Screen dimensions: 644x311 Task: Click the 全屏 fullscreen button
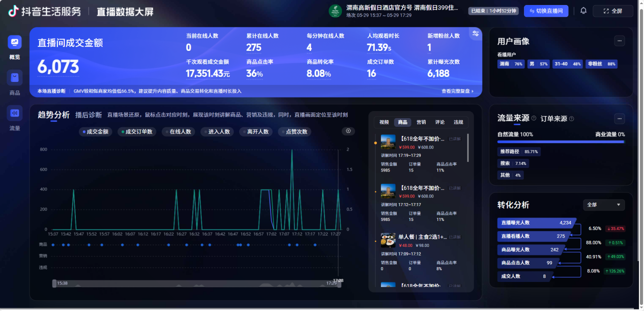[613, 11]
